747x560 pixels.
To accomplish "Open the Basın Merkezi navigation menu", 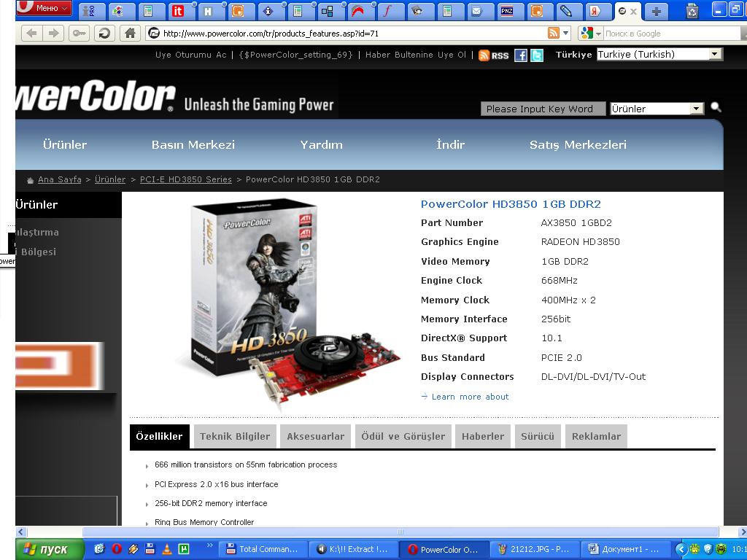I will (x=193, y=145).
